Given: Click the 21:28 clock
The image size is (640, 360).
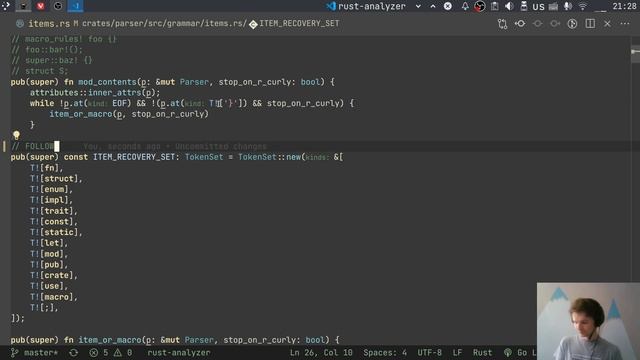Looking at the screenshot, I should click(624, 6).
